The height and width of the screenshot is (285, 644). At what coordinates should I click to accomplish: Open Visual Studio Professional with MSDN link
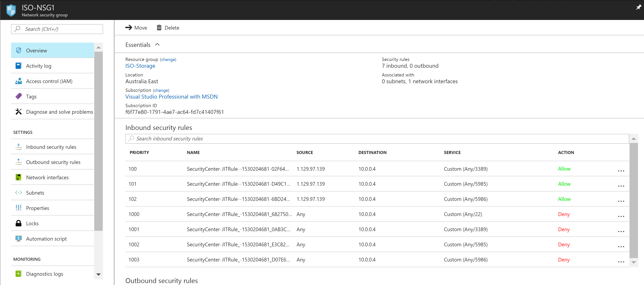tap(171, 97)
